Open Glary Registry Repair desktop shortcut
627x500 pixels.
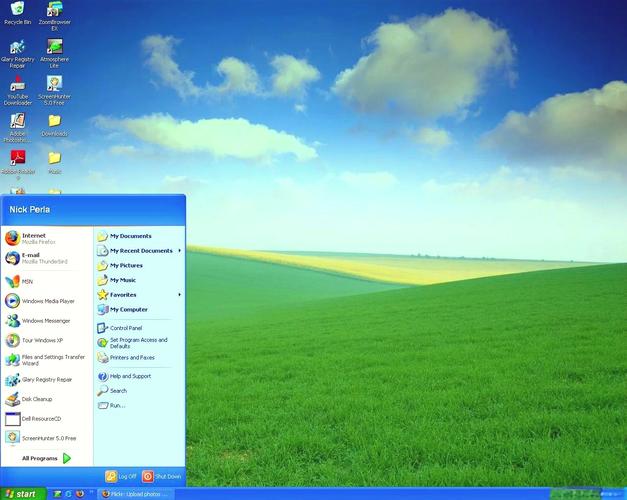coord(17,47)
